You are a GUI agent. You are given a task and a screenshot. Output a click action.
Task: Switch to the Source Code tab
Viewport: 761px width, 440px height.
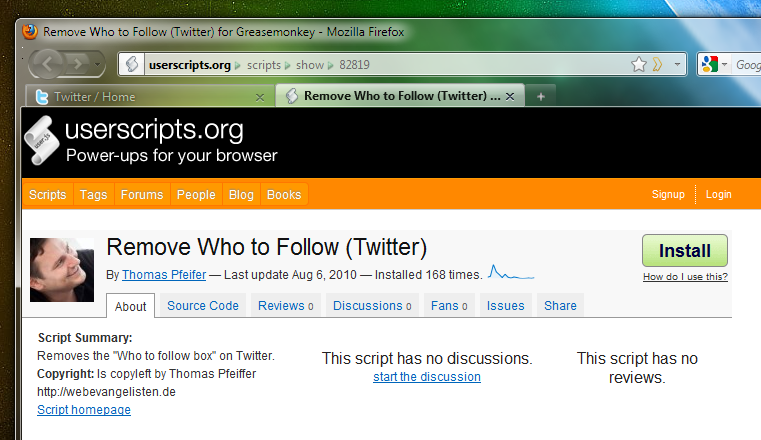[203, 306]
